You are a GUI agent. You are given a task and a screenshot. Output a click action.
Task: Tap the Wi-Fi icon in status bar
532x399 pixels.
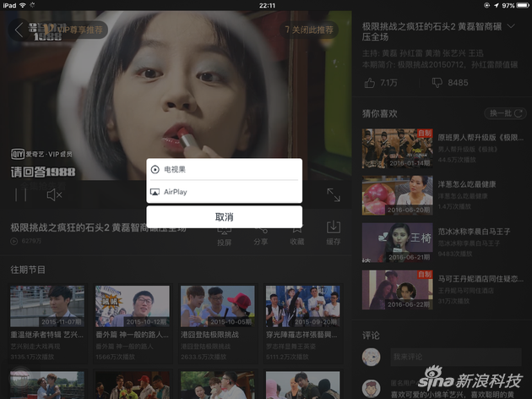23,5
